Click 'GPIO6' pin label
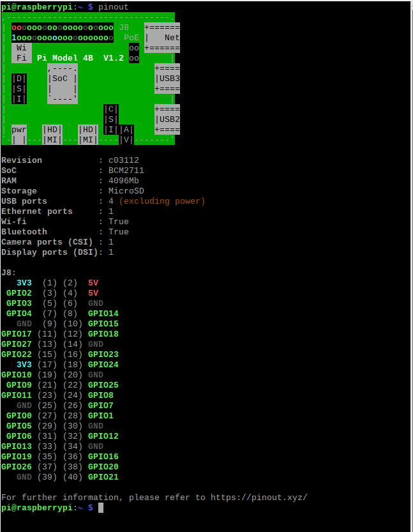This screenshot has width=413, height=532. pyautogui.click(x=19, y=436)
